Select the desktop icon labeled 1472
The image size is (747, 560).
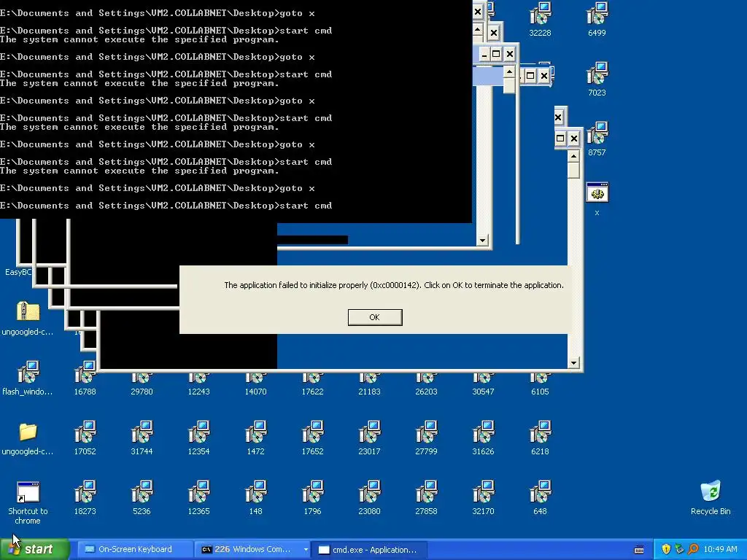click(x=256, y=437)
